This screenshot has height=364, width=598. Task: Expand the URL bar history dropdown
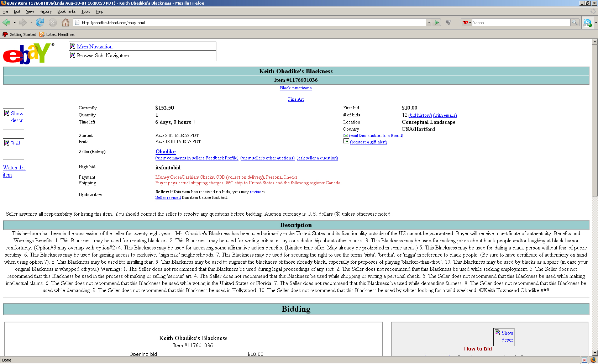[429, 23]
